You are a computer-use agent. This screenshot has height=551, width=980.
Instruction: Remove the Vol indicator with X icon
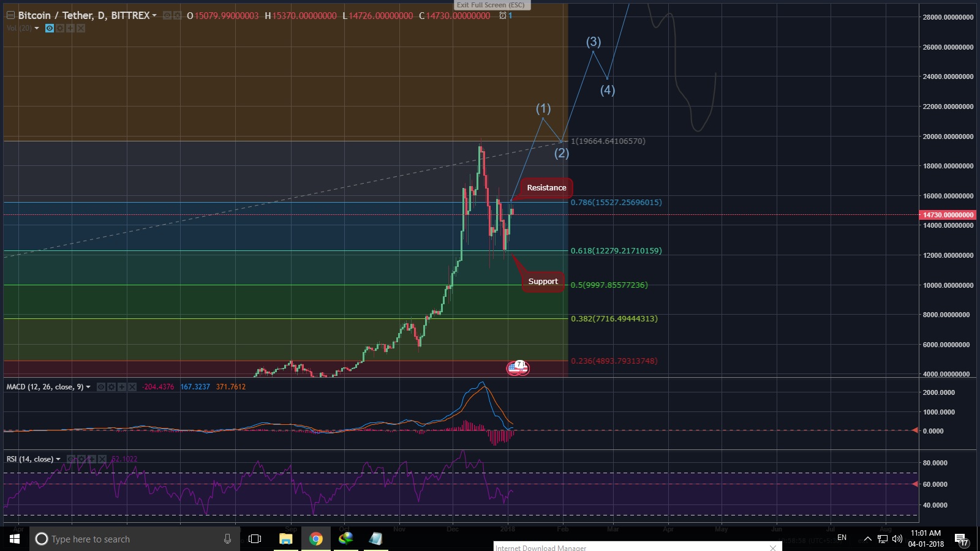coord(81,28)
